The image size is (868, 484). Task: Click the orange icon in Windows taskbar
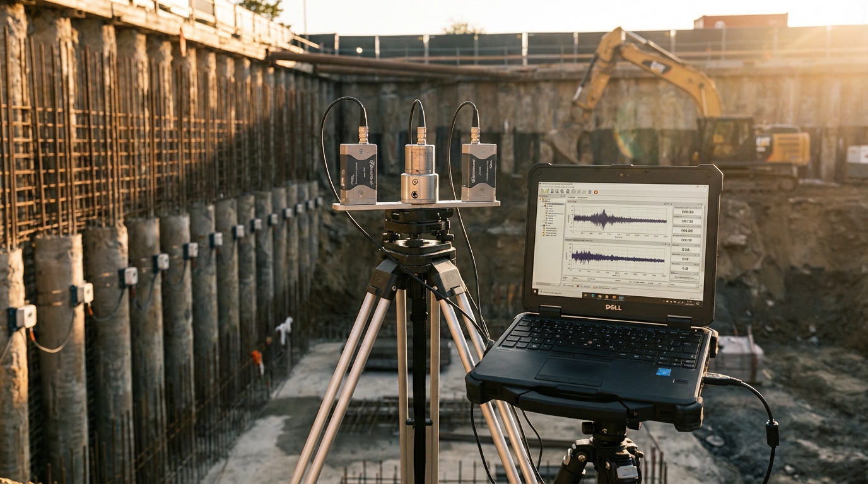pyautogui.click(x=614, y=297)
